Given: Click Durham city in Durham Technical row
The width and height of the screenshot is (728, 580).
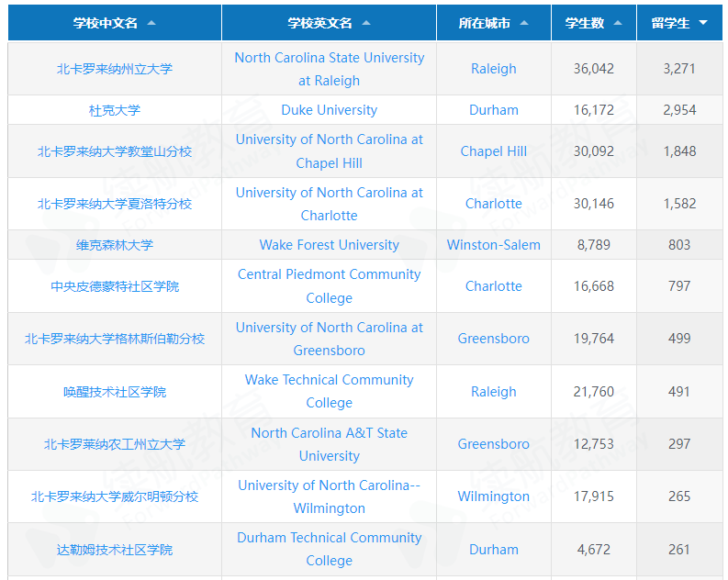Looking at the screenshot, I should (x=494, y=550).
